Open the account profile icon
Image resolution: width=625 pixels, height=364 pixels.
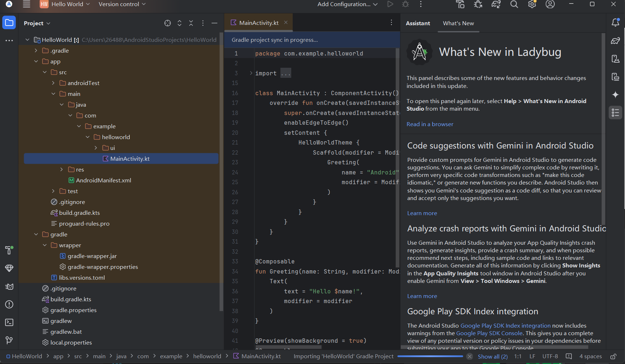point(550,4)
